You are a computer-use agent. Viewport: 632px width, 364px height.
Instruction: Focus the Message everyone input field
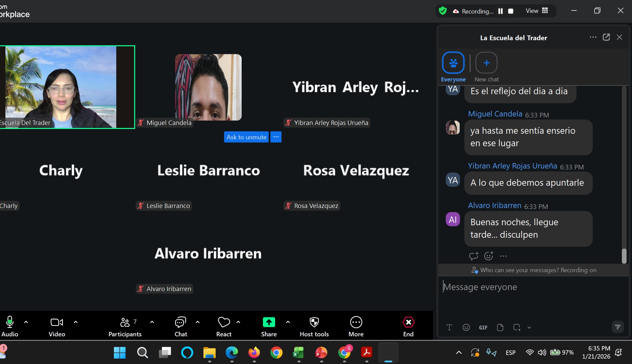[x=531, y=287]
